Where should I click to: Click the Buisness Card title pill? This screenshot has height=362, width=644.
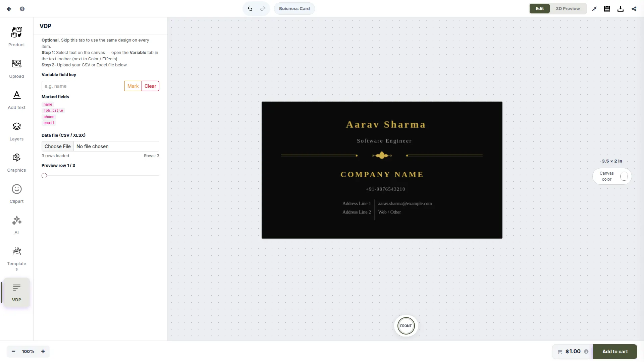click(x=294, y=9)
